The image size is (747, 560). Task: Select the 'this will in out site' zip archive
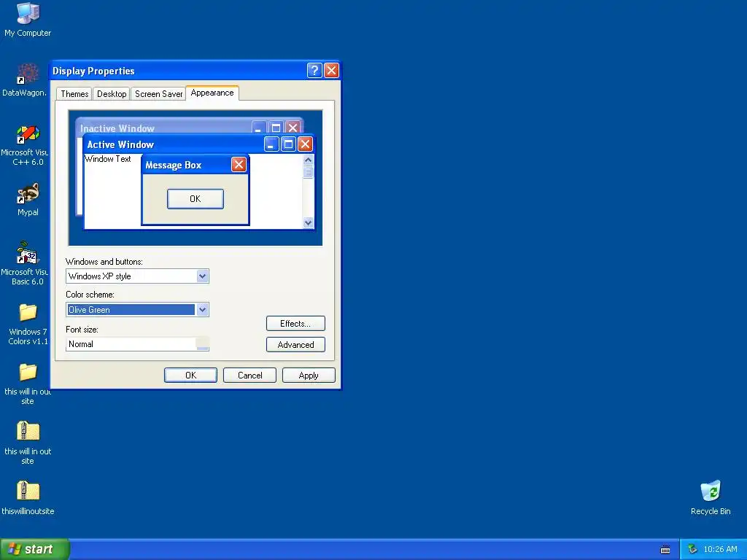pos(28,432)
